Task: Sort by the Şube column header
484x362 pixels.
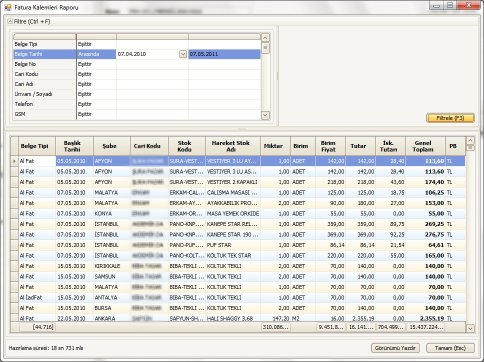Action: (112, 146)
